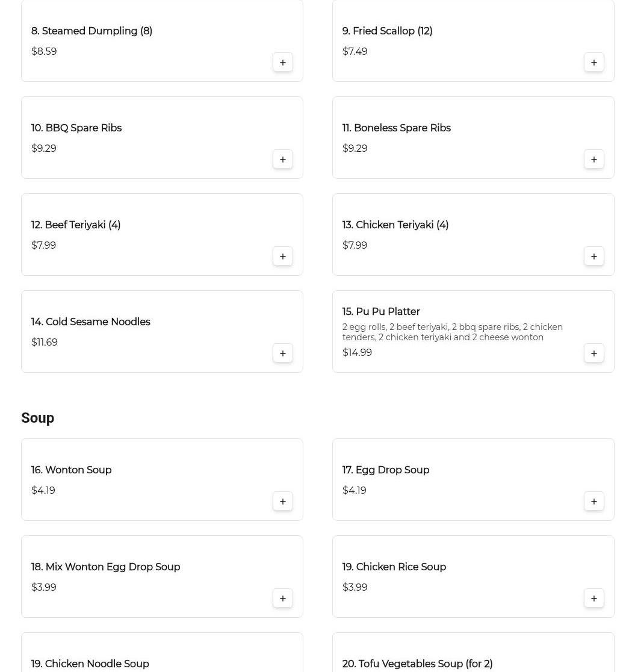Click the Soup section heading
Image resolution: width=632 pixels, height=672 pixels.
pos(38,418)
